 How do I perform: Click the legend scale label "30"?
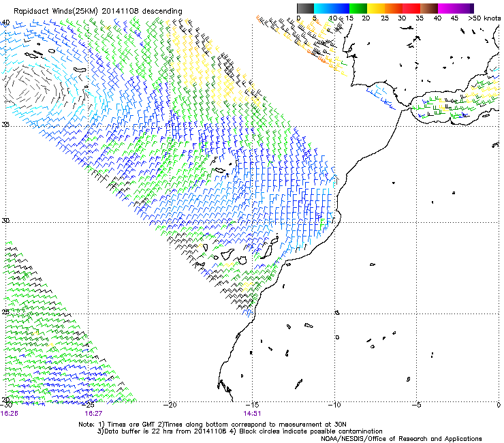click(x=402, y=18)
